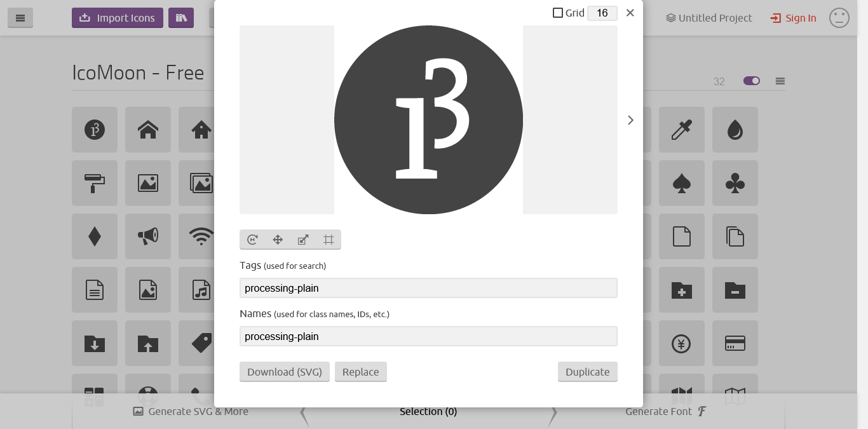Click the Download (SVG) button

(285, 372)
